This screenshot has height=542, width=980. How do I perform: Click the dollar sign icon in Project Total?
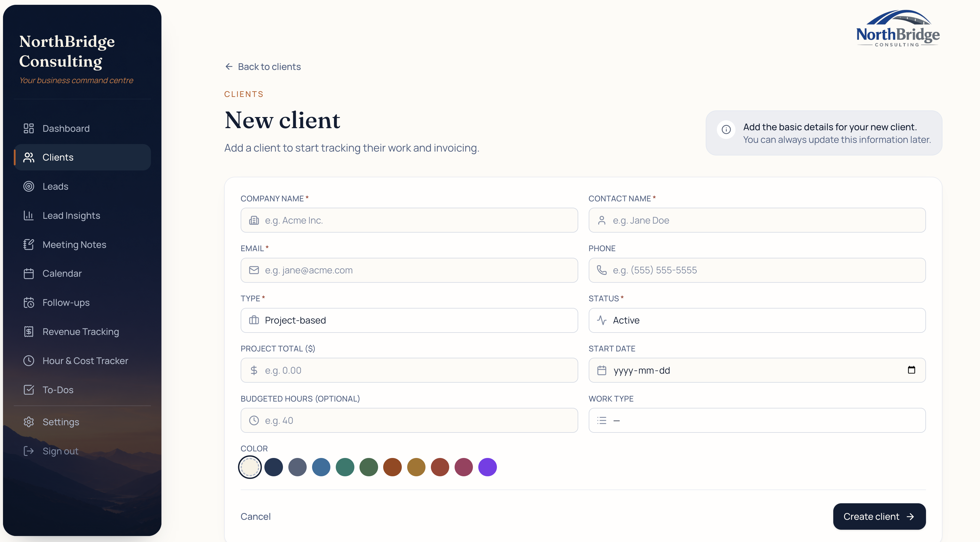pyautogui.click(x=254, y=370)
